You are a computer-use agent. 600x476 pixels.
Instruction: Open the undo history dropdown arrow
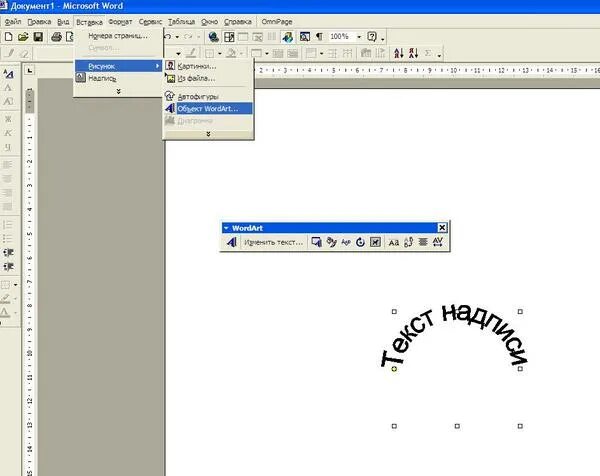click(177, 37)
